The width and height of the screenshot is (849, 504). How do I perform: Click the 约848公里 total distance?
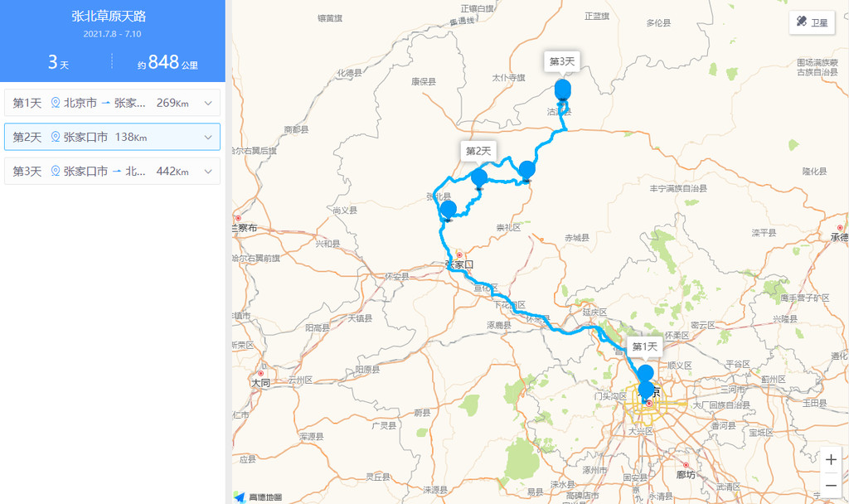tap(167, 62)
